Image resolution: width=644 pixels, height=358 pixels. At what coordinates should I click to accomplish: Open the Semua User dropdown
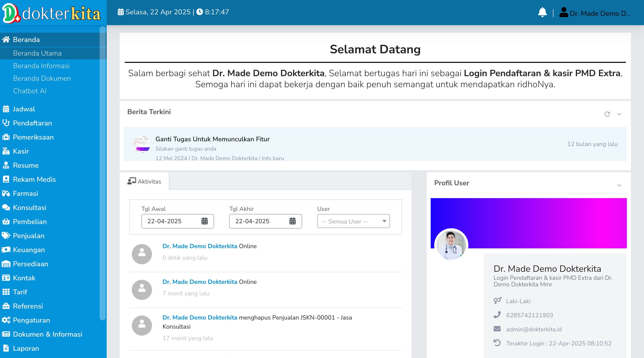pyautogui.click(x=353, y=221)
